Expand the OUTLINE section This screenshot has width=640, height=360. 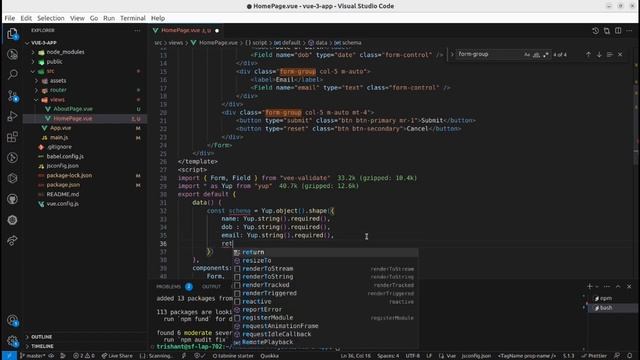(41, 337)
